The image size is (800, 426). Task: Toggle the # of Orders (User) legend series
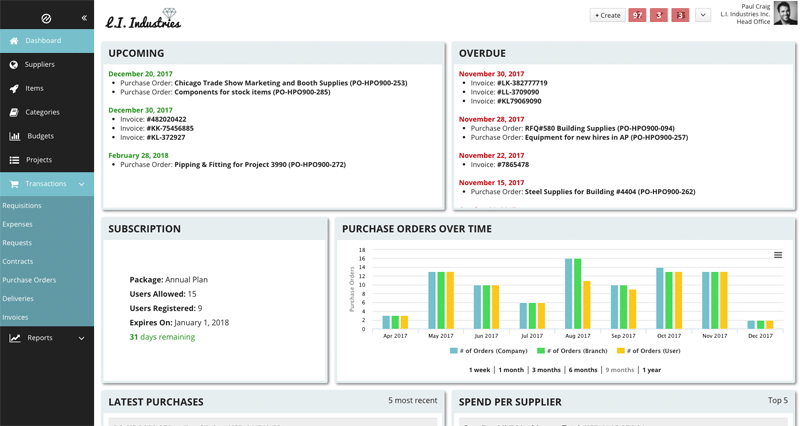point(648,351)
